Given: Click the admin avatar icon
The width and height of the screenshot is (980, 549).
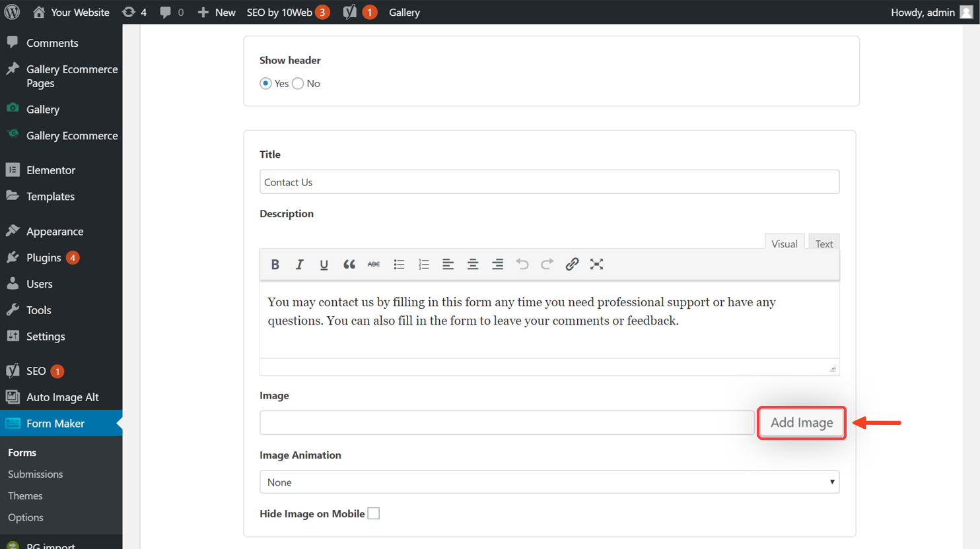Looking at the screenshot, I should pos(966,12).
